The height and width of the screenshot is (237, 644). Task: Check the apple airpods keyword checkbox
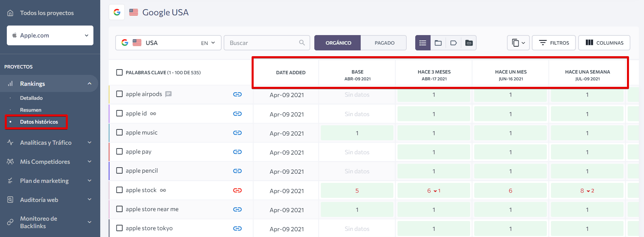(119, 94)
